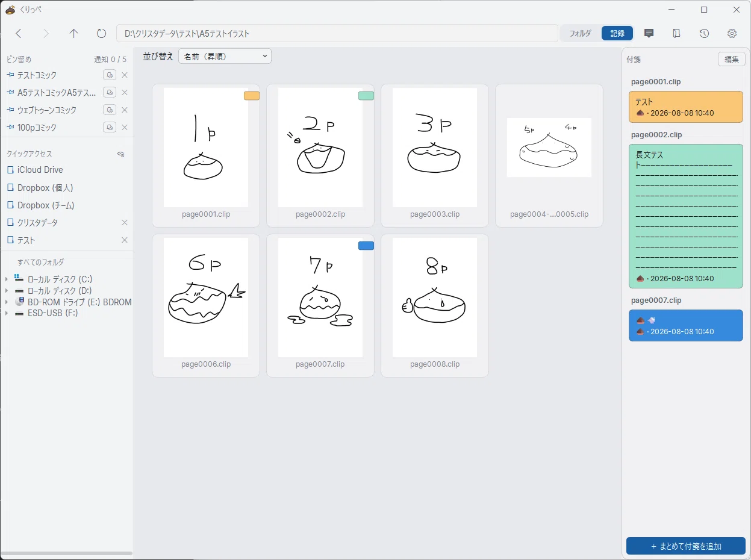
Task: Click the page0007.clip heading in sticky panel
Action: coord(656,300)
